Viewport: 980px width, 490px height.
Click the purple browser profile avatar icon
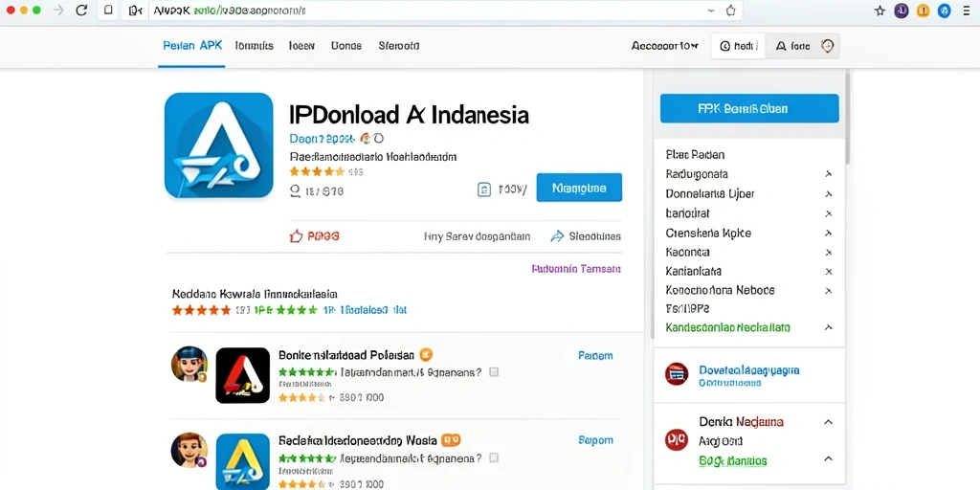[x=902, y=11]
